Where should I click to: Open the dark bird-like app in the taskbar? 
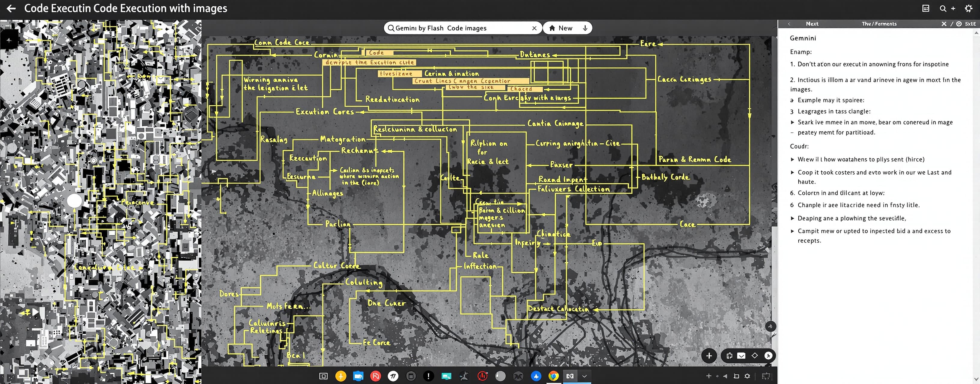464,376
